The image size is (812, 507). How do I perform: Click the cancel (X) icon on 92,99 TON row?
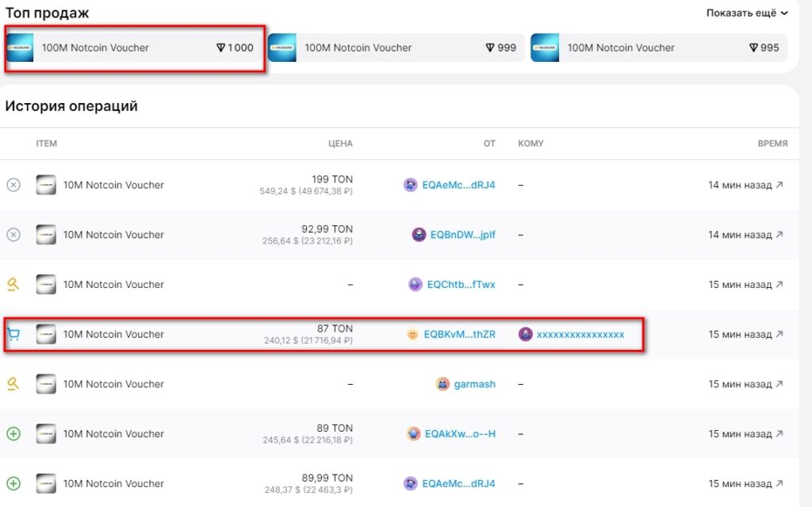coord(13,235)
